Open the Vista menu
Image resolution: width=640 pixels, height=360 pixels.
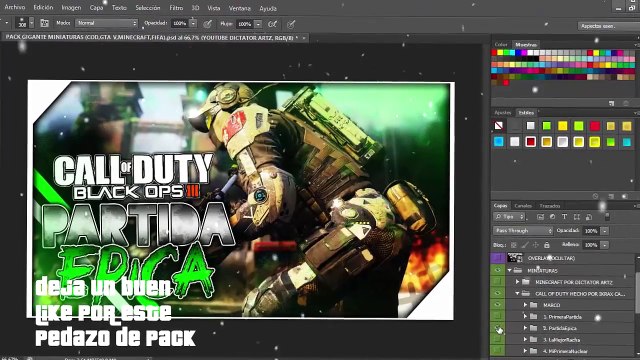coord(214,8)
